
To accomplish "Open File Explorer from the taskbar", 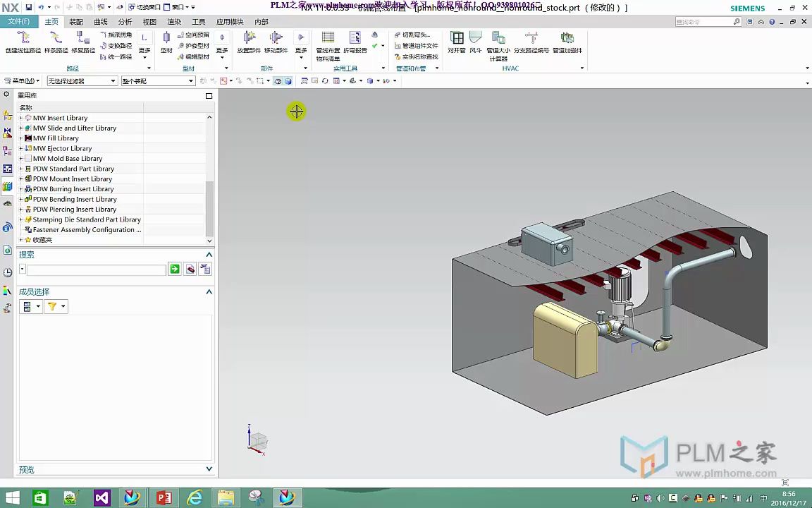I will 226,498.
